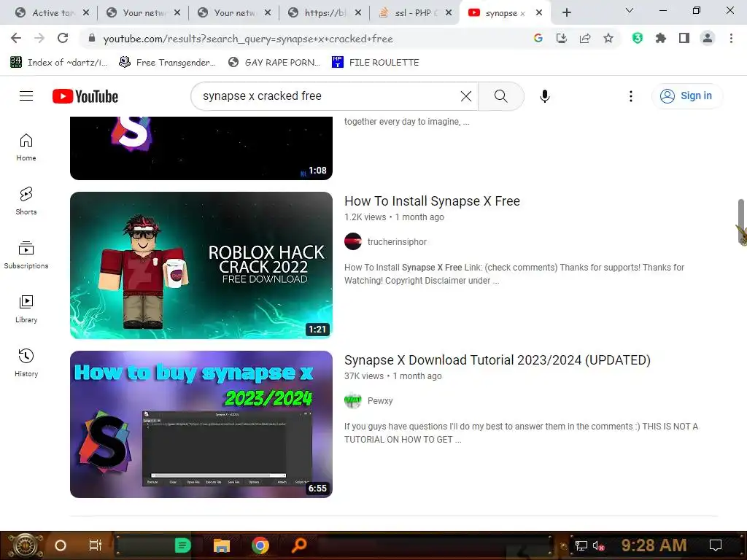The height and width of the screenshot is (560, 747).
Task: Open YouTube settings three-dot menu
Action: point(631,96)
